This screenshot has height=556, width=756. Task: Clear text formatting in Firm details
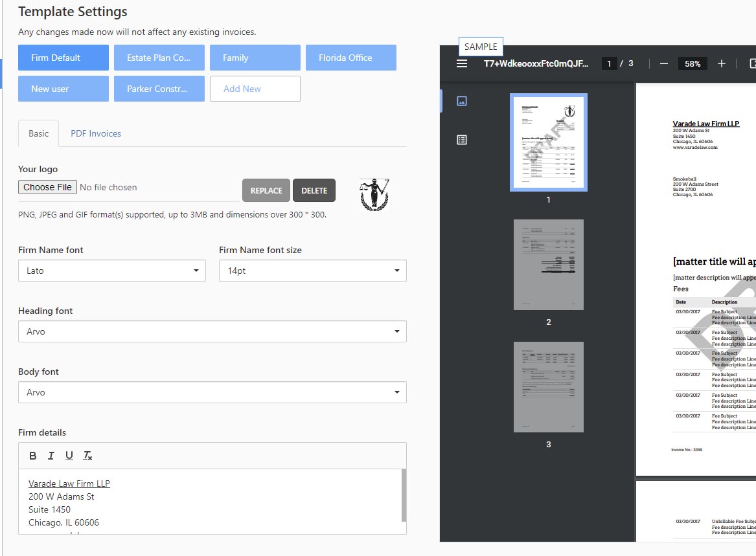87,456
